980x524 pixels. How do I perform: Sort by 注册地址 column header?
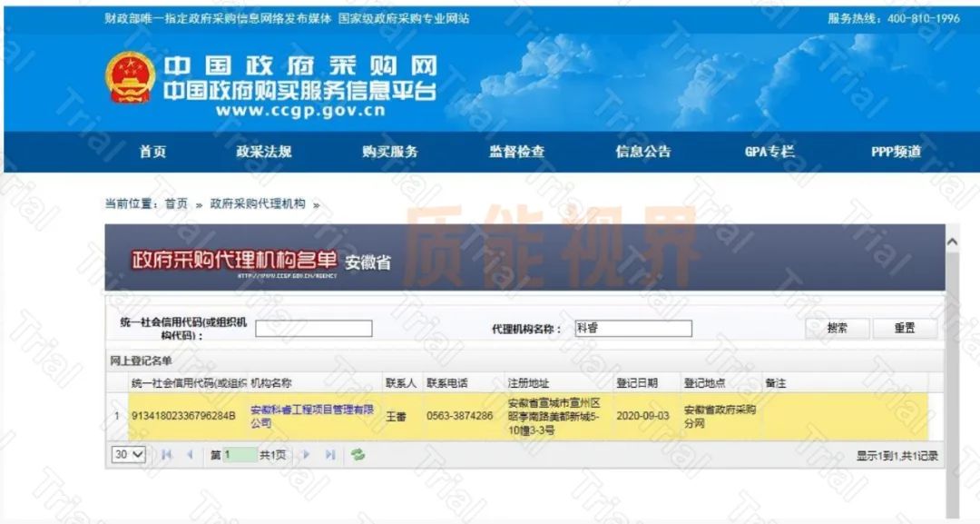point(559,383)
